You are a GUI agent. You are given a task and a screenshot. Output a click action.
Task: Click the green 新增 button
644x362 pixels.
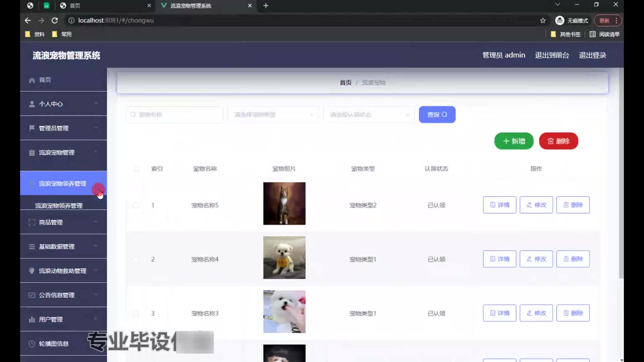514,141
